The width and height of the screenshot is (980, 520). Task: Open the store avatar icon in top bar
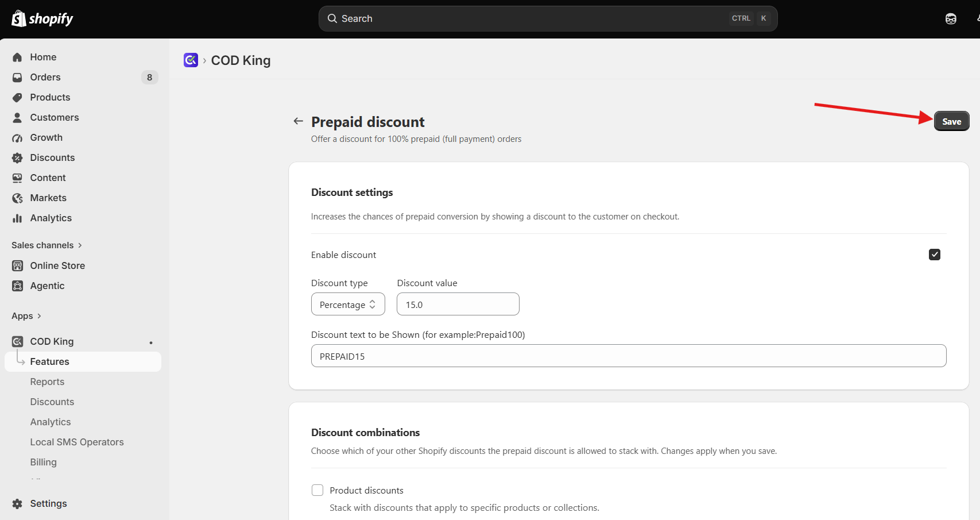click(x=951, y=19)
